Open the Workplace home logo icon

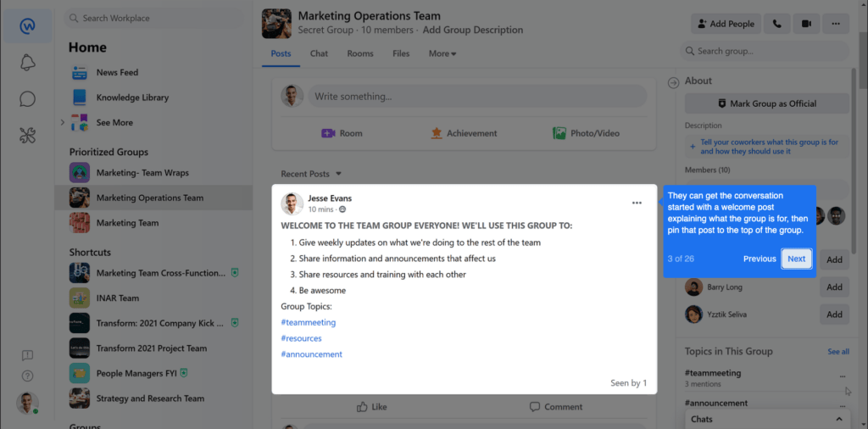pos(27,26)
